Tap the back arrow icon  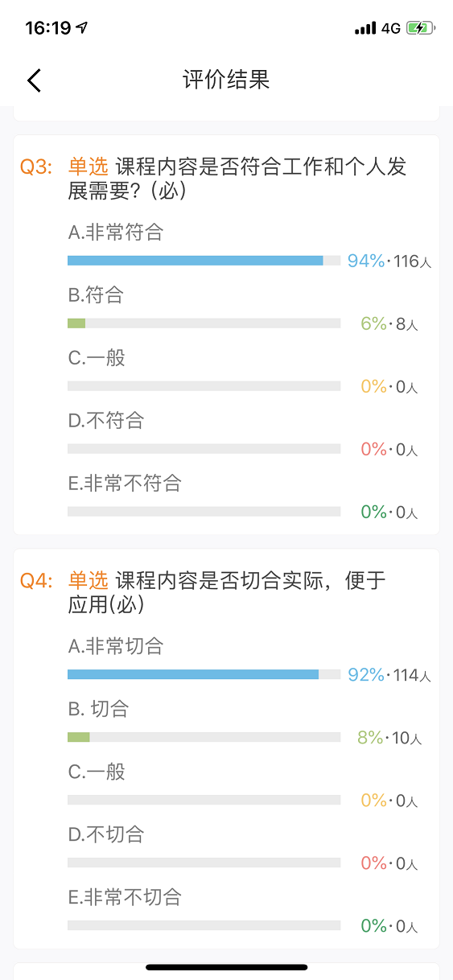coord(34,80)
